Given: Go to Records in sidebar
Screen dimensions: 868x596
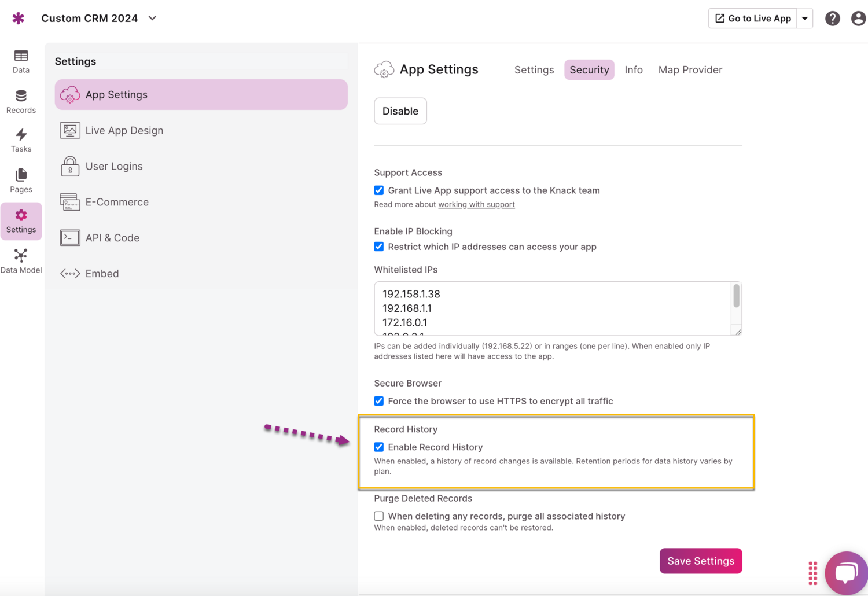Looking at the screenshot, I should [x=21, y=101].
